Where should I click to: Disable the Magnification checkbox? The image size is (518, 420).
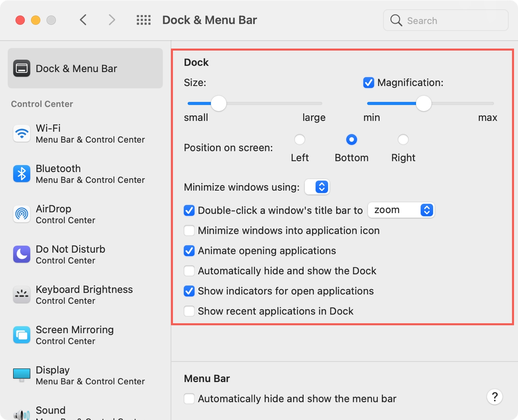pyautogui.click(x=369, y=83)
